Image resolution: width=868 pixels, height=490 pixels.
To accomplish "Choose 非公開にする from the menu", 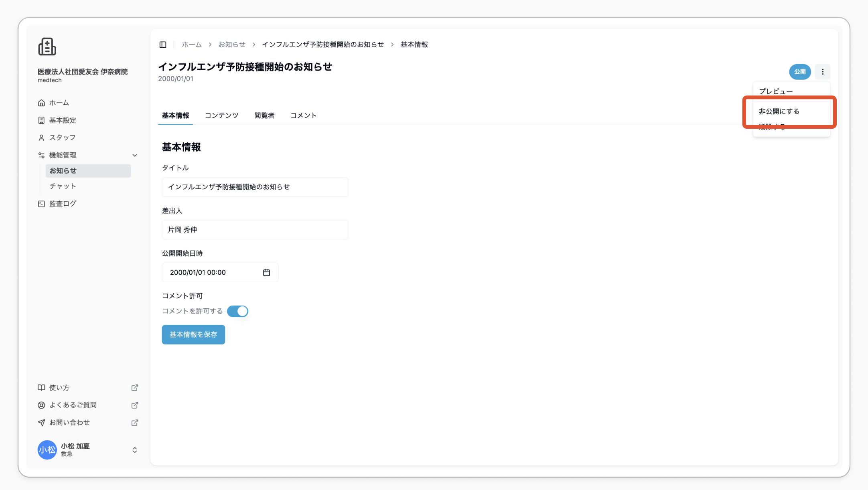I will point(791,111).
